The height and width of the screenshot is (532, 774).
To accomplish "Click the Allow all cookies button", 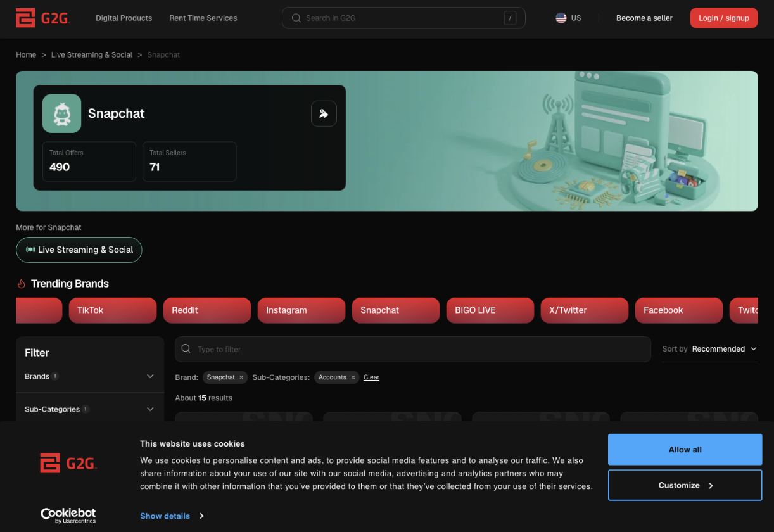I will pyautogui.click(x=685, y=450).
